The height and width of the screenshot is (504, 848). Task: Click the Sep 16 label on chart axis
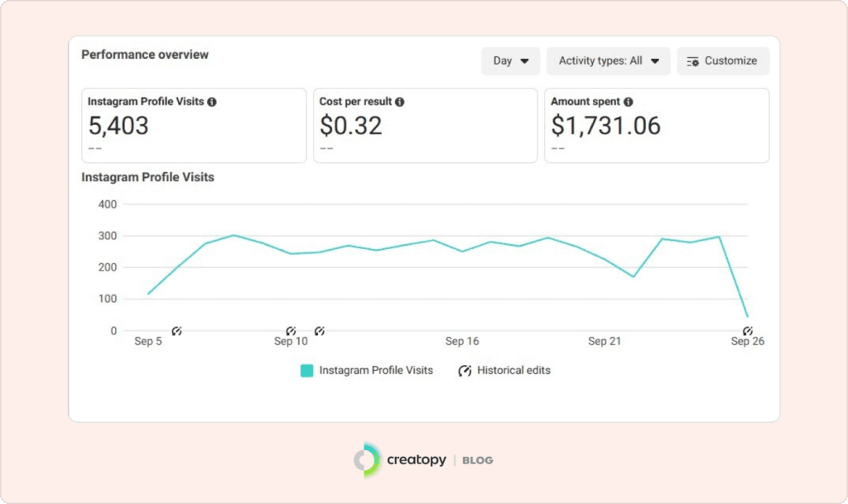pyautogui.click(x=462, y=341)
